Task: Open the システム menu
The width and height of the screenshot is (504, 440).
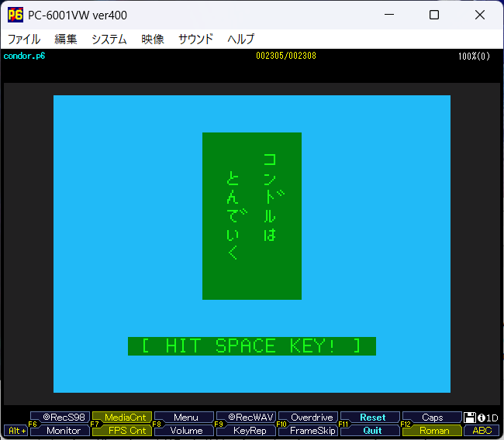Action: 109,39
